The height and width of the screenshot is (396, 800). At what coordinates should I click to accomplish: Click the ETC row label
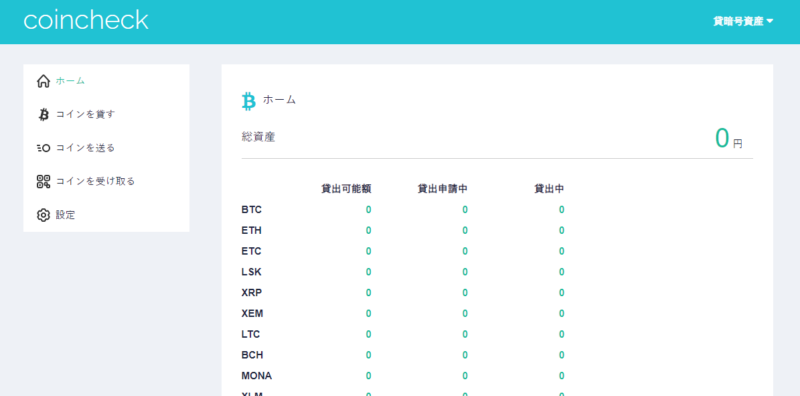pos(252,252)
